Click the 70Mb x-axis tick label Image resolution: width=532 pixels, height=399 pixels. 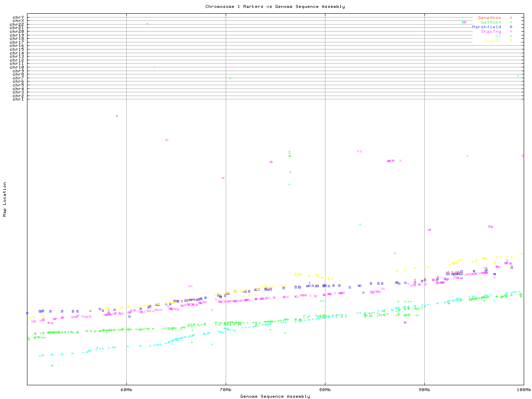click(x=226, y=390)
